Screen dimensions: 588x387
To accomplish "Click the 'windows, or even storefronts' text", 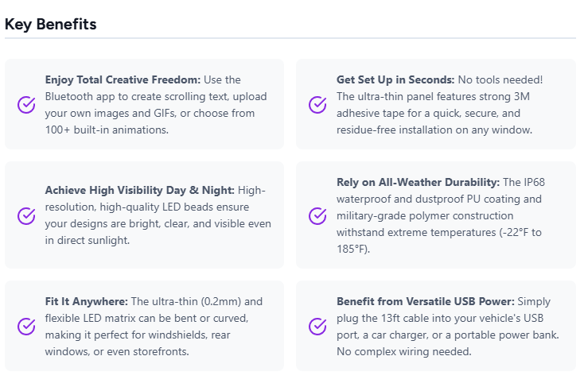I will pyautogui.click(x=117, y=351).
